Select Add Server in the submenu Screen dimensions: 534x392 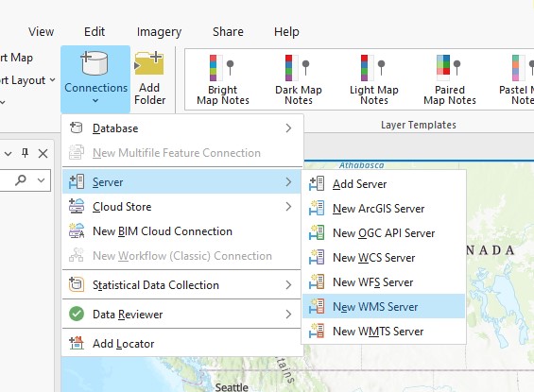(x=384, y=184)
